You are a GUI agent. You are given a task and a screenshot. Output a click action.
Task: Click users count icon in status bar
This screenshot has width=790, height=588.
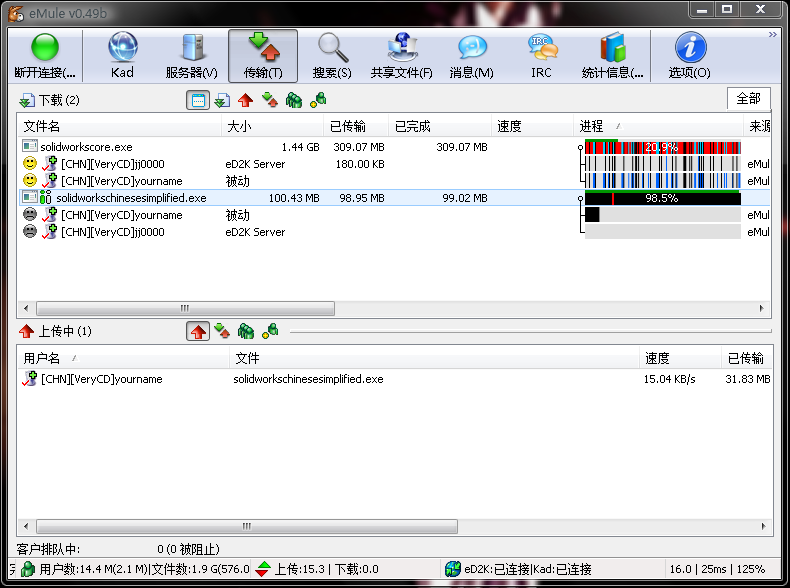28,569
